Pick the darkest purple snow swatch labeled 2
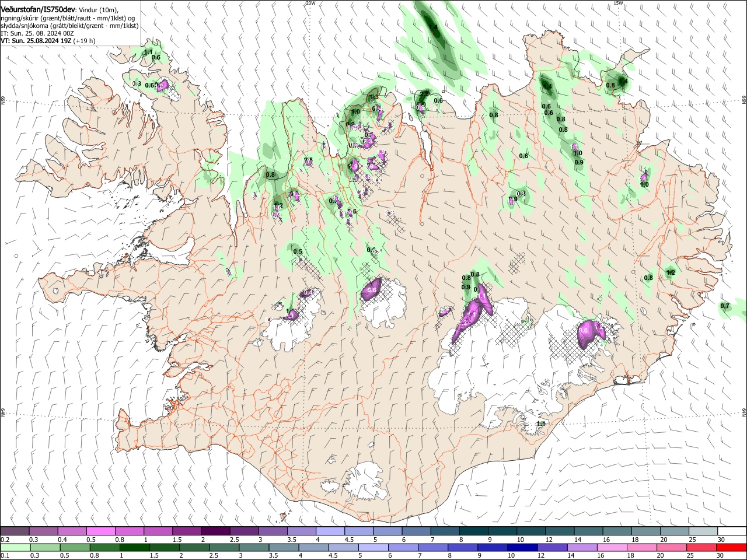Screen dimensions: 747x560 click(x=215, y=531)
